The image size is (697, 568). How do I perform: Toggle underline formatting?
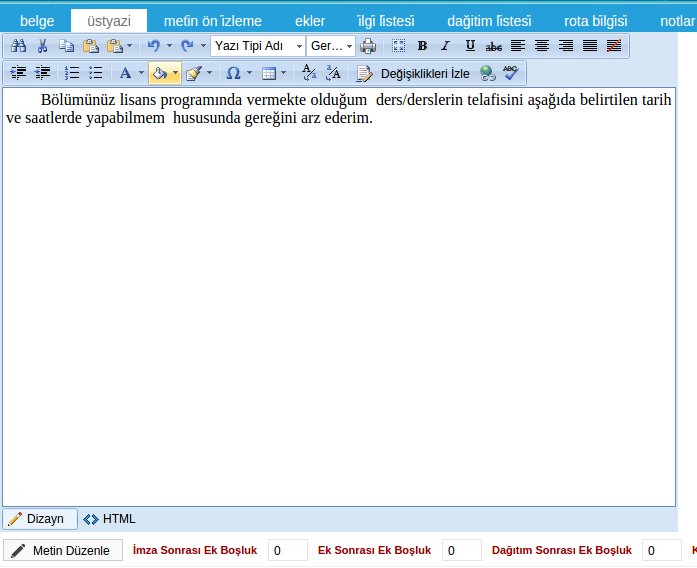coord(470,46)
